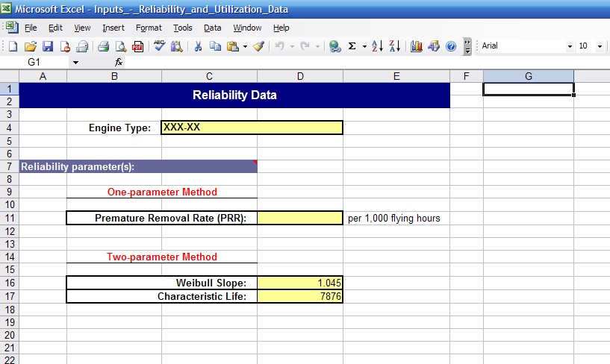Select the Premature Removal Rate input cell

[x=300, y=219]
